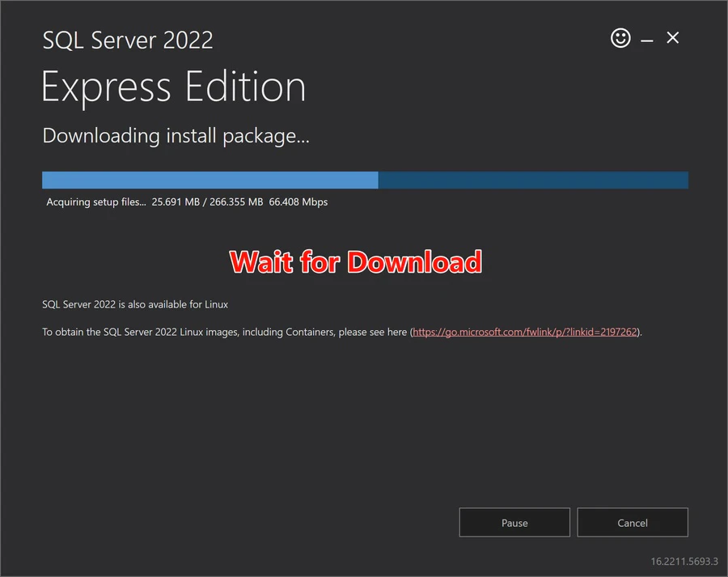Click the 'Express Edition' title
The image size is (728, 577).
(174, 87)
